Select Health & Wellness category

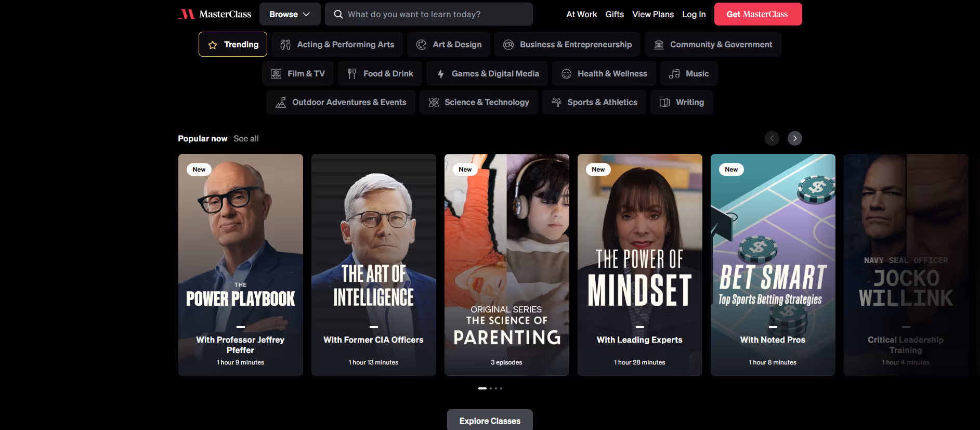pos(604,73)
